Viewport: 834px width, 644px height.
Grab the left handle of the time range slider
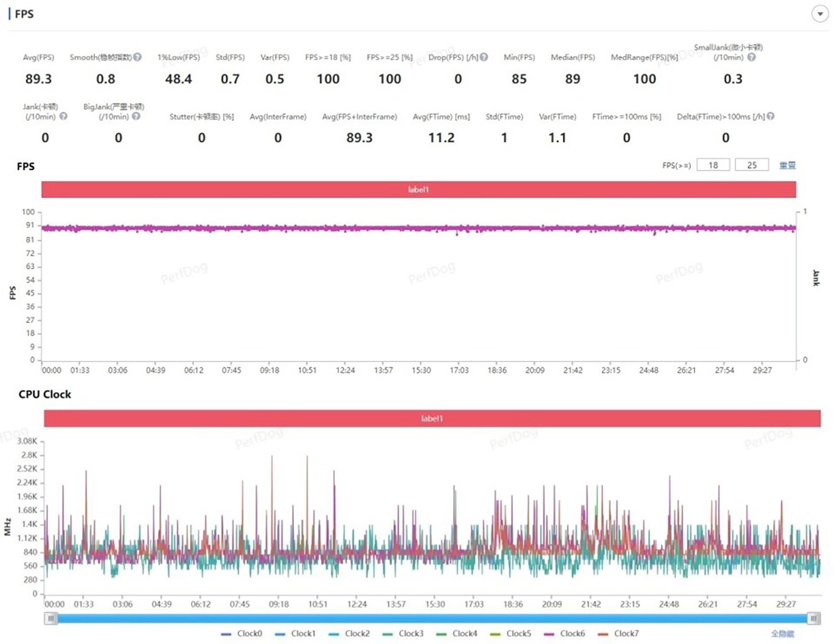pyautogui.click(x=51, y=618)
